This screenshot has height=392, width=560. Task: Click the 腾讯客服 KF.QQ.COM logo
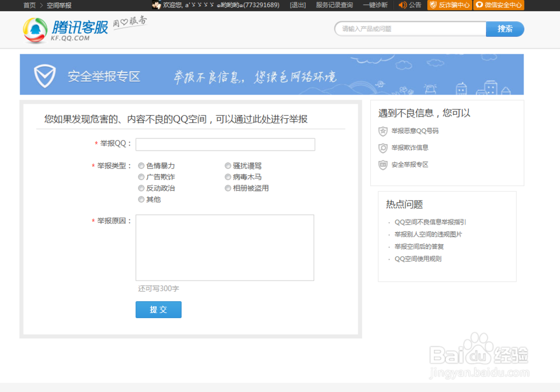pos(57,29)
